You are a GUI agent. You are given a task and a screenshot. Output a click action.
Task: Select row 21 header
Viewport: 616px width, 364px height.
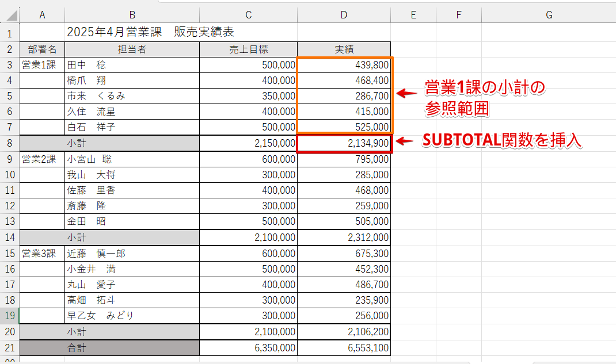point(9,347)
